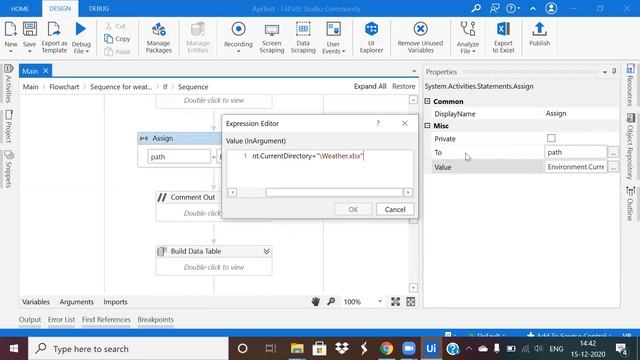Collapse the ribbon with the chevron
The height and width of the screenshot is (360, 640).
click(533, 9)
